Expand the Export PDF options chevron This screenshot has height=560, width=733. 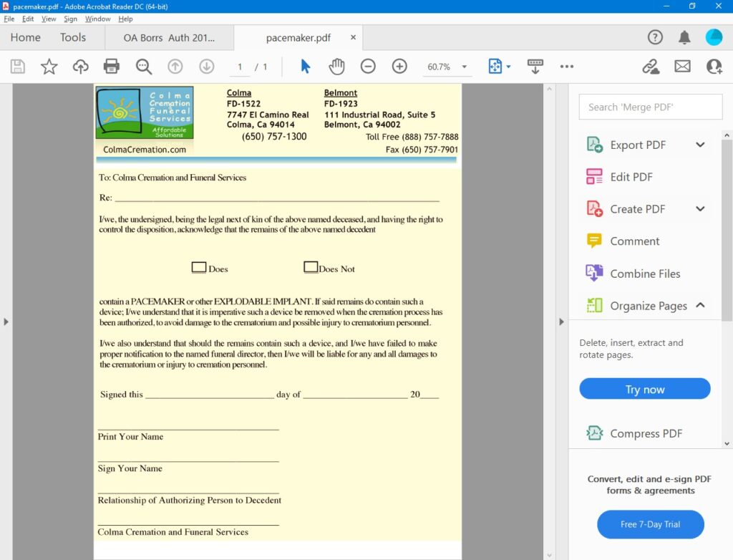(699, 144)
